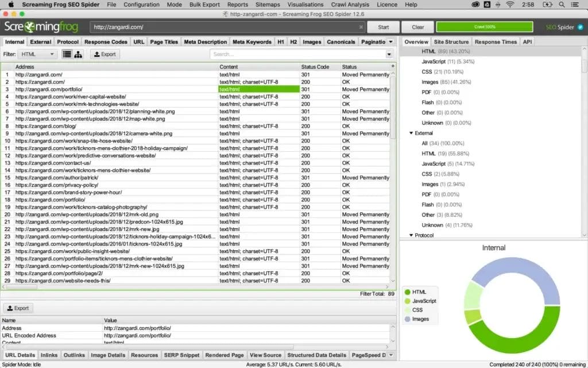588x368 pixels.
Task: Click the Creative Cloud menu bar icon
Action: pyautogui.click(x=475, y=5)
